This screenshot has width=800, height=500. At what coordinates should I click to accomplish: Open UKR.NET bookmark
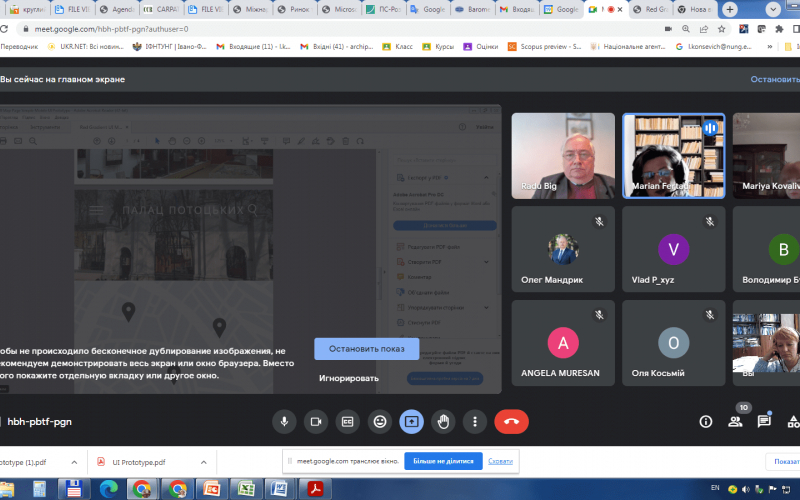[85, 46]
